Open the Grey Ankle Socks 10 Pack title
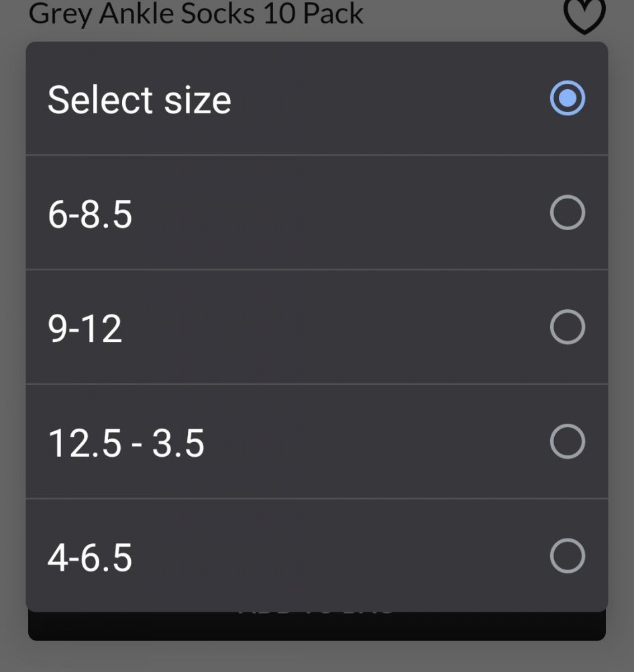 click(196, 13)
